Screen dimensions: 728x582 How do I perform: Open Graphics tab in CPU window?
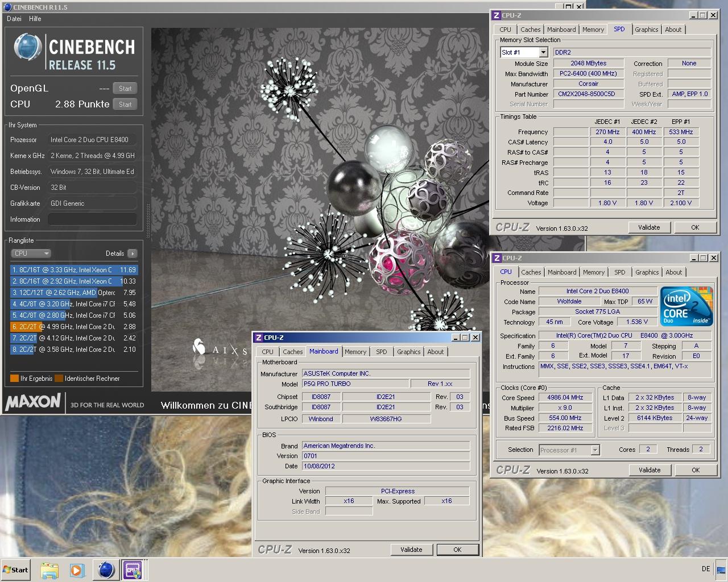coord(647,272)
